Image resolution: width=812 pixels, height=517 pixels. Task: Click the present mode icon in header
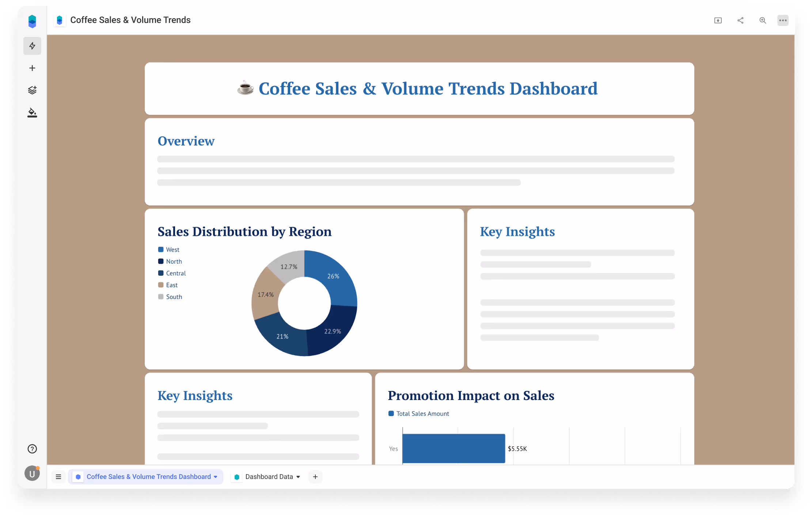718,20
